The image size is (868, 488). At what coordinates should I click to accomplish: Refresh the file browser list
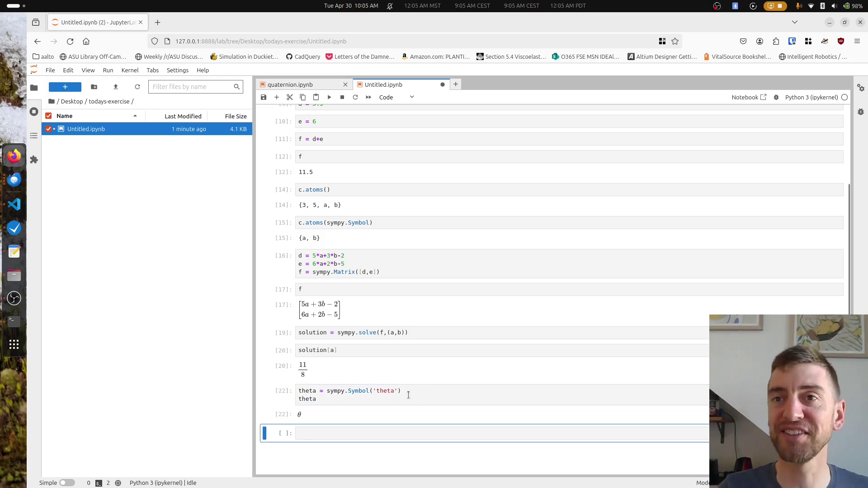point(137,87)
